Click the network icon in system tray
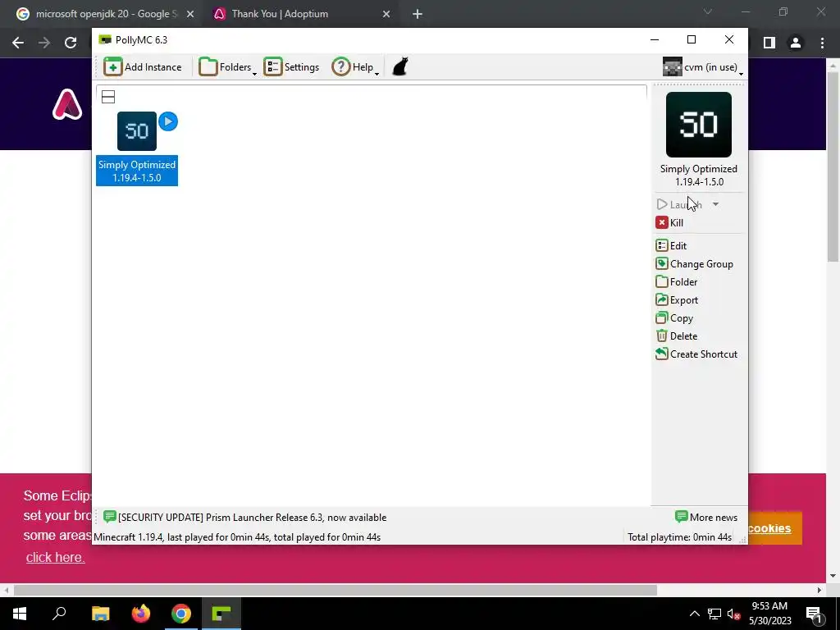Viewport: 840px width, 630px height. click(x=714, y=614)
